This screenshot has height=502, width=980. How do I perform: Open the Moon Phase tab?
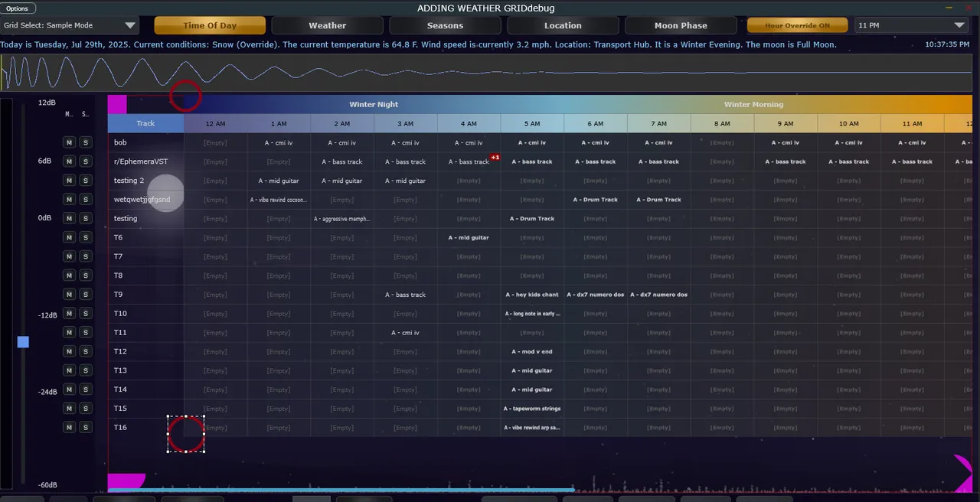[681, 25]
